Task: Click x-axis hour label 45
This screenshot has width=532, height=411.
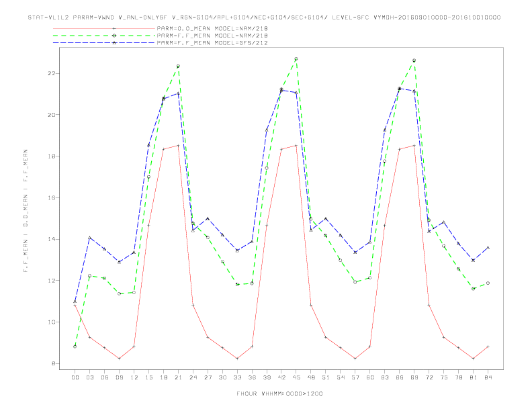Action: [296, 377]
